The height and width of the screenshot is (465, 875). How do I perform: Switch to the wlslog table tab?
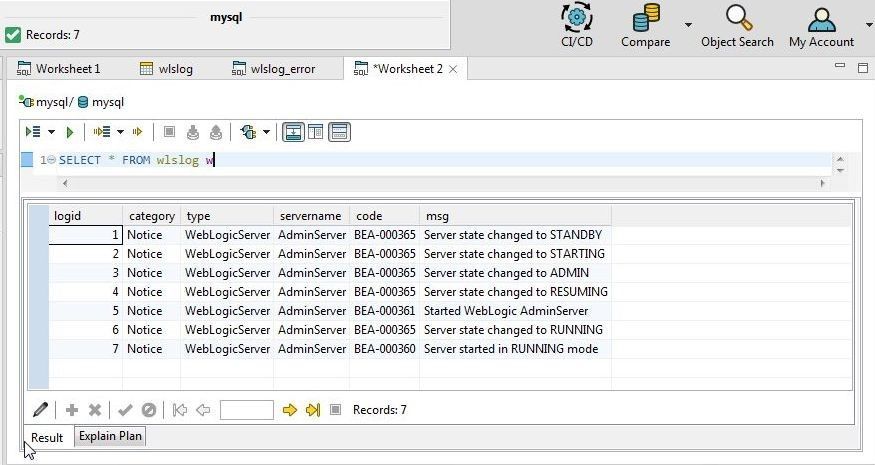166,69
